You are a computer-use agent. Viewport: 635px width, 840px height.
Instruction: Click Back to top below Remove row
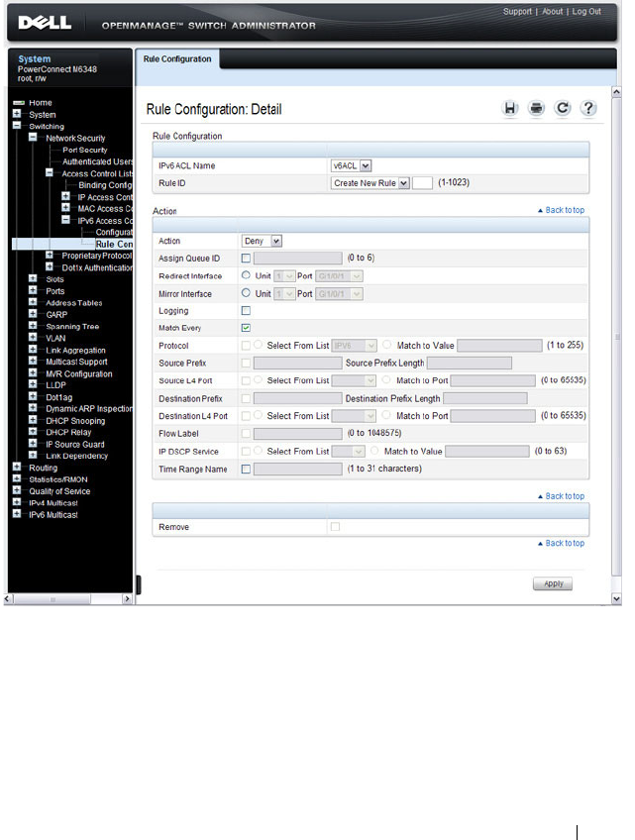[561, 543]
